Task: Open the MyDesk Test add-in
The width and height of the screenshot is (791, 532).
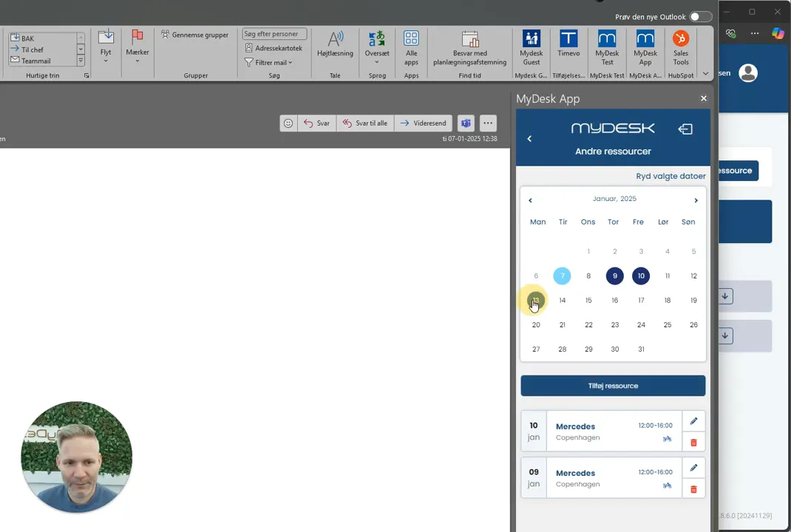Action: click(607, 48)
